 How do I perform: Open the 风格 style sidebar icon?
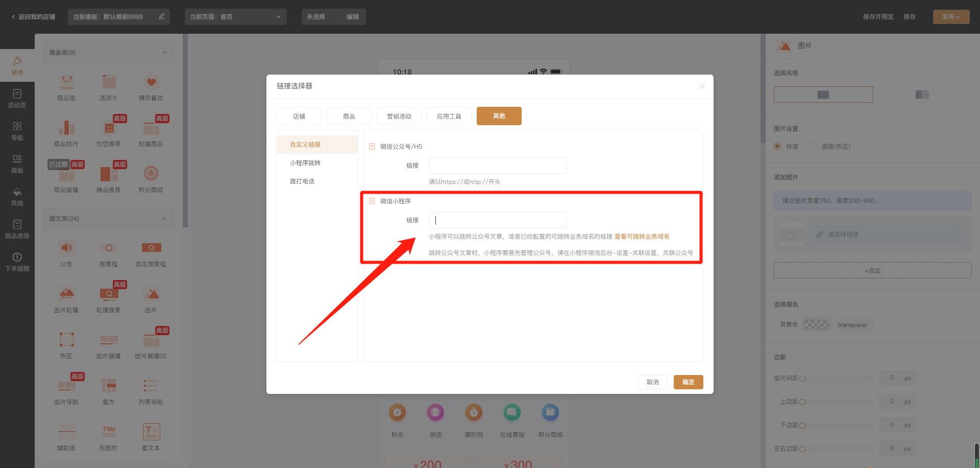click(x=17, y=196)
